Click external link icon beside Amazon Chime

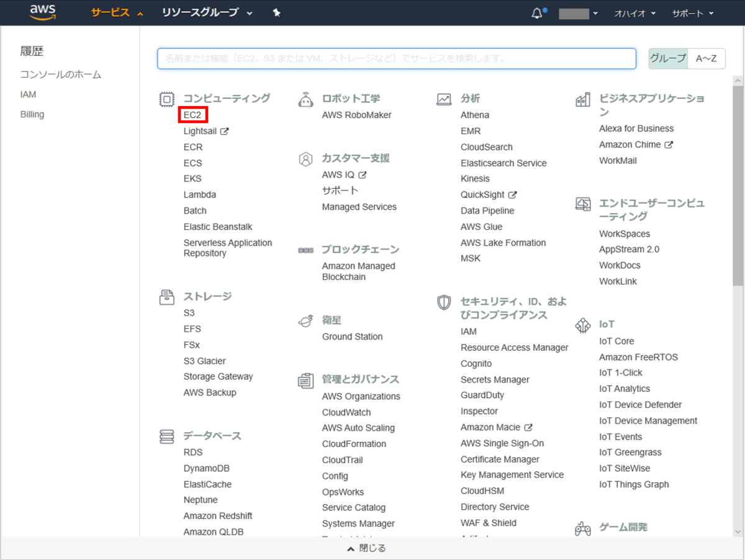(x=669, y=145)
